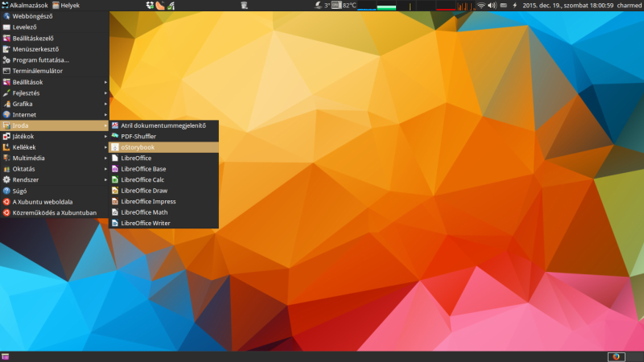Launch oStorybook
The image size is (644, 362).
(163, 147)
